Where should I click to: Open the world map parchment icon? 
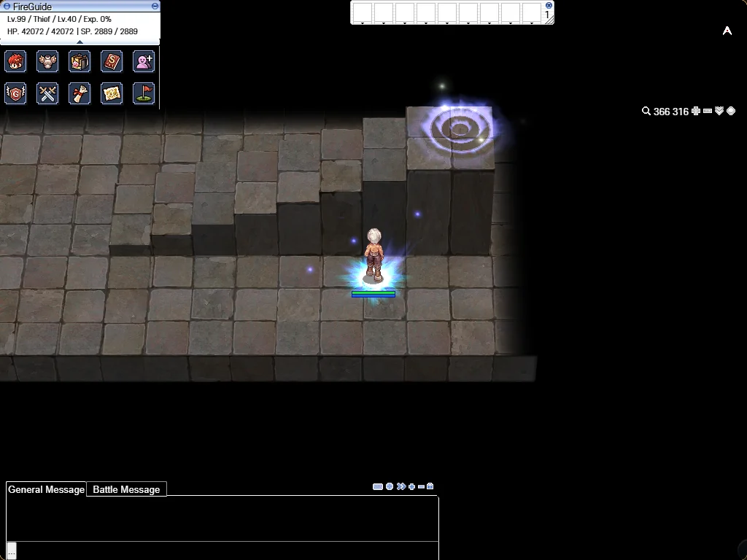112,93
